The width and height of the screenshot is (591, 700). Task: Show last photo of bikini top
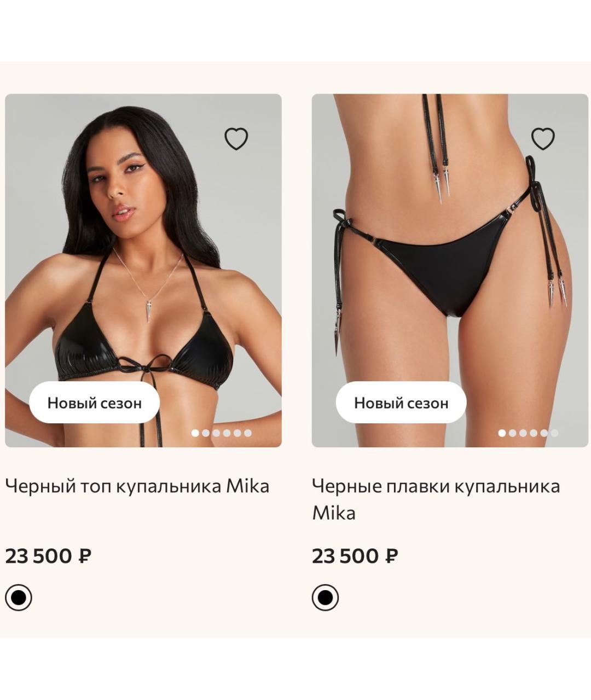248,433
